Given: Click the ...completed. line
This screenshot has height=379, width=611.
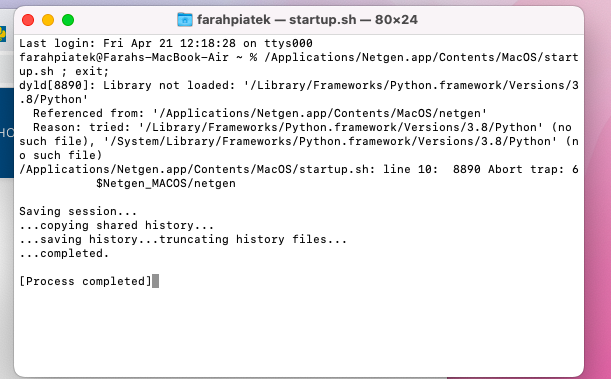Looking at the screenshot, I should [x=64, y=254].
